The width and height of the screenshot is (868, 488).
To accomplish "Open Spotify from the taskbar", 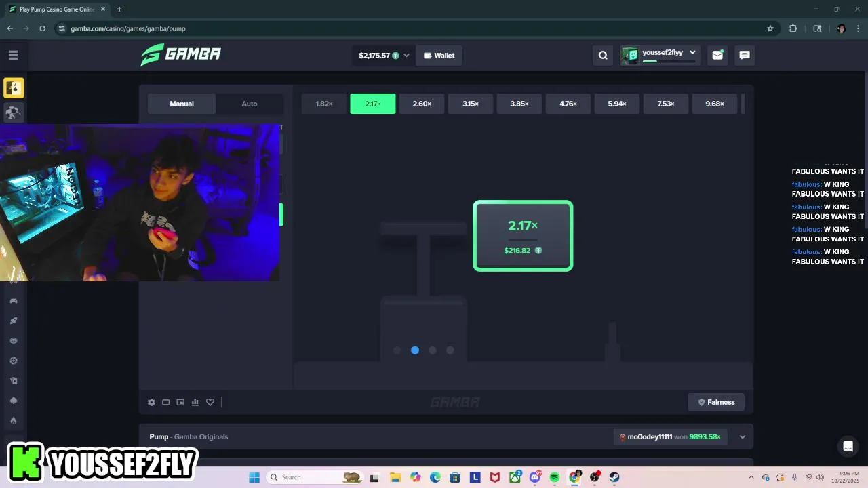I will (555, 477).
